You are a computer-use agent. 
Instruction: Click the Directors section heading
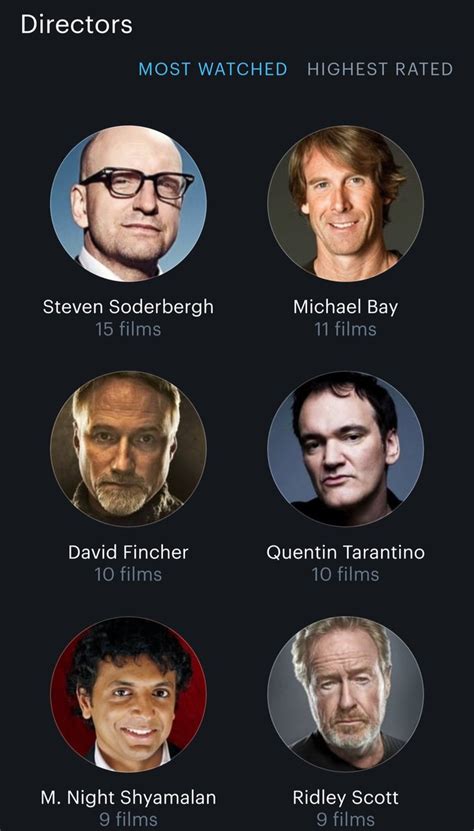click(x=76, y=25)
